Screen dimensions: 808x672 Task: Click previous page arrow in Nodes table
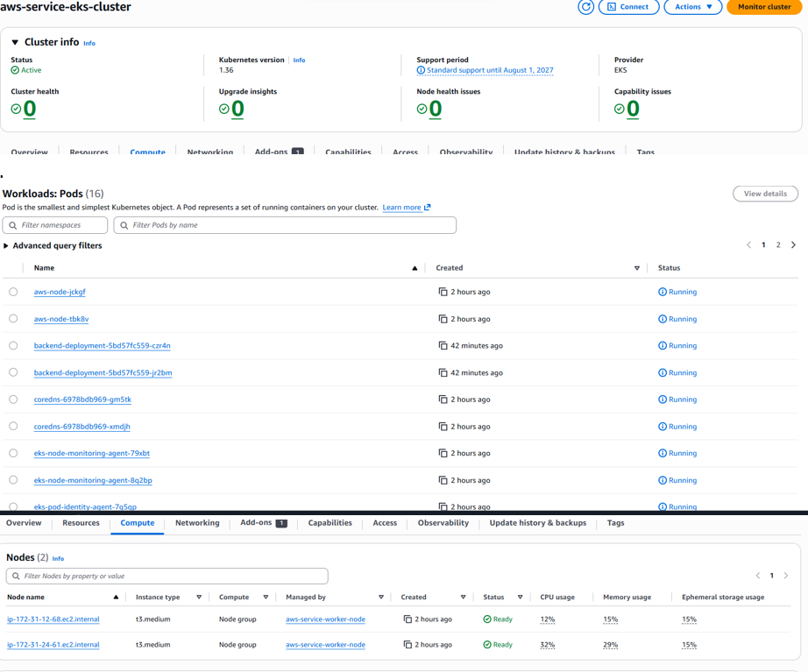[x=758, y=576]
